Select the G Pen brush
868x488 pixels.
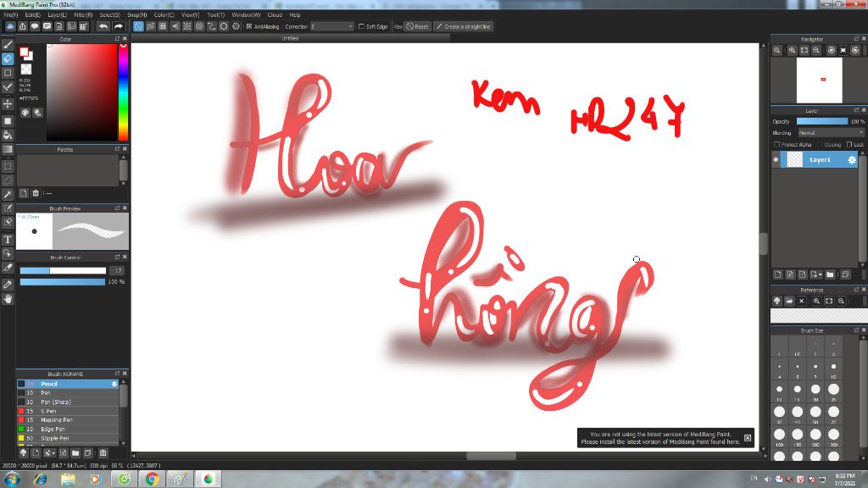coord(68,411)
